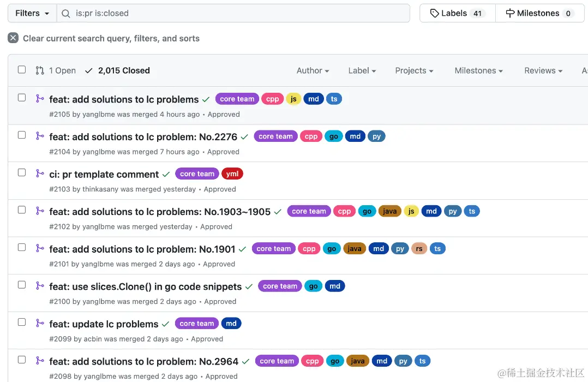Click merged icon for No.2964 PR
Screen dimensions: 588x382
[40, 361]
